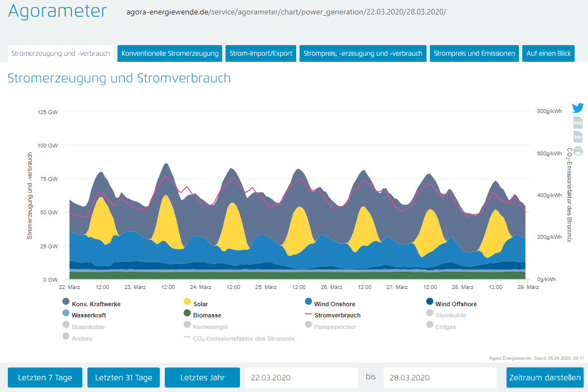Click the end date field 28.03.2020

pyautogui.click(x=440, y=378)
